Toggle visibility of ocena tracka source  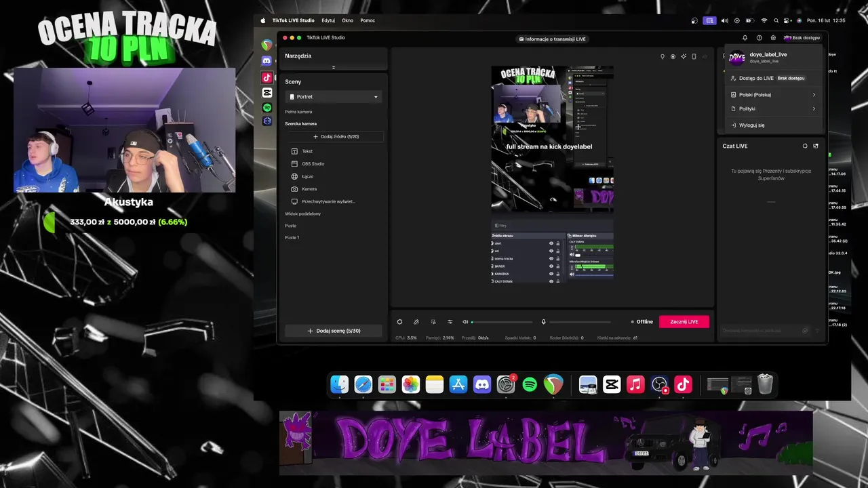pos(551,258)
